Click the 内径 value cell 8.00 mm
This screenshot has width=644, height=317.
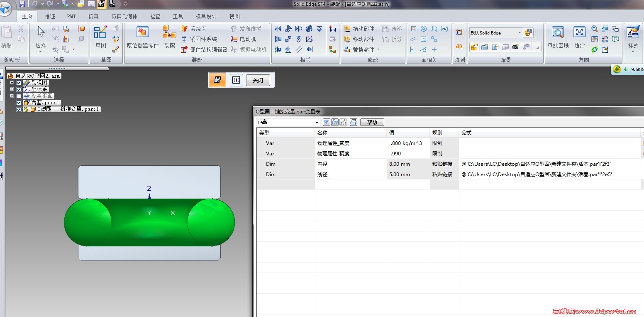(x=408, y=164)
